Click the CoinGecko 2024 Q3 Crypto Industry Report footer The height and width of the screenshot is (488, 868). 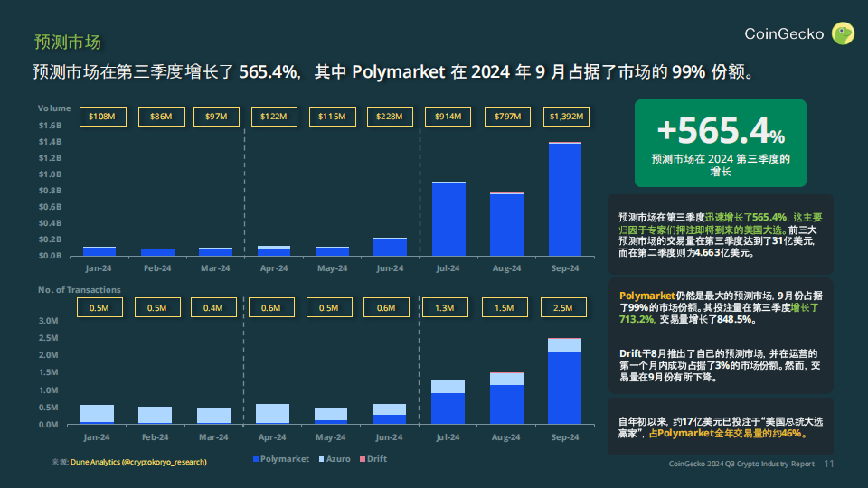pos(741,464)
